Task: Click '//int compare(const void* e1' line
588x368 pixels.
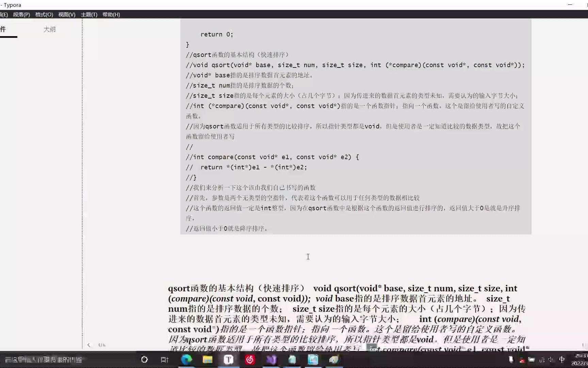Action: point(272,157)
